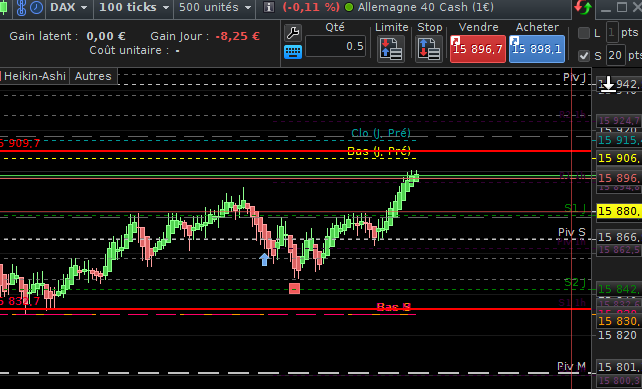Click the S2 J level label
642x389 pixels.
(x=575, y=283)
